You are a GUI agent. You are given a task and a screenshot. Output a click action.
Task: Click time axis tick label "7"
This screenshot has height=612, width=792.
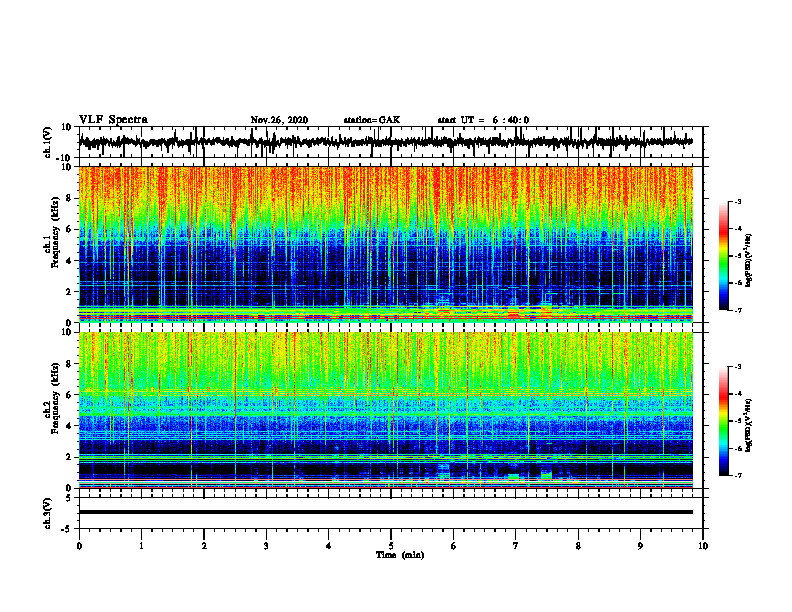(516, 546)
